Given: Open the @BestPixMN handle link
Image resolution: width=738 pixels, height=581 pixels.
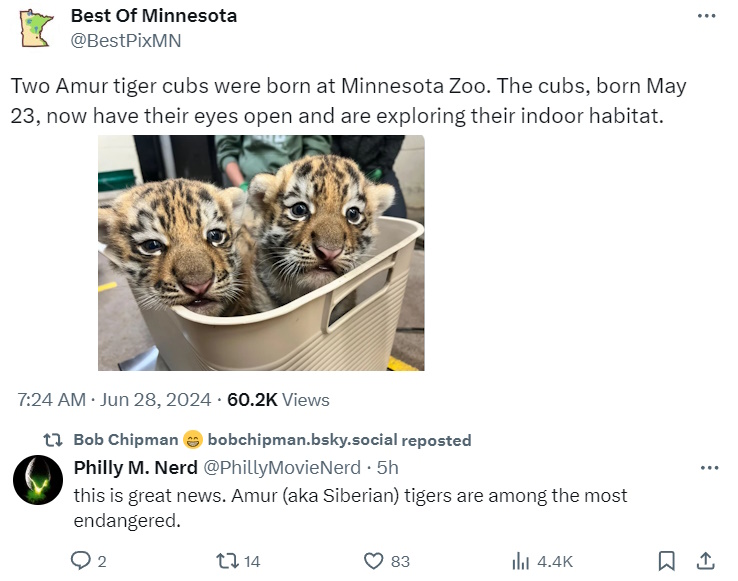Looking at the screenshot, I should tap(125, 41).
